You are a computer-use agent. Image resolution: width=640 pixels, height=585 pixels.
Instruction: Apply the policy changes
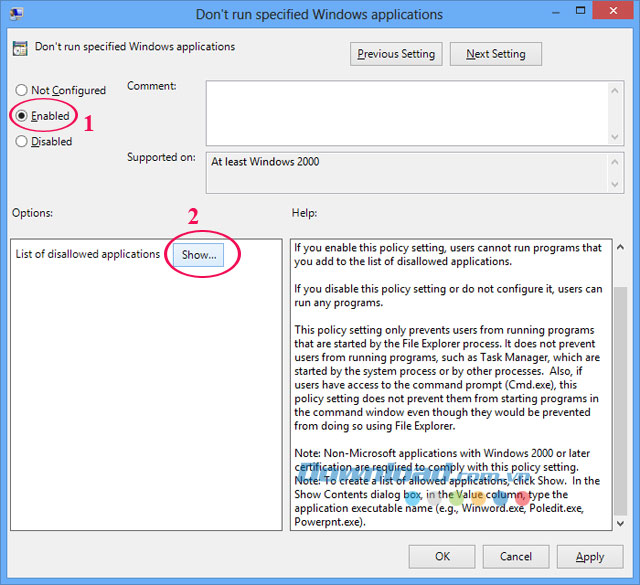pos(590,556)
